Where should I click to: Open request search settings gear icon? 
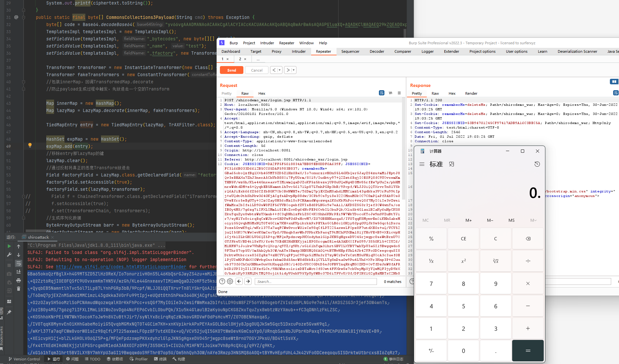230,281
